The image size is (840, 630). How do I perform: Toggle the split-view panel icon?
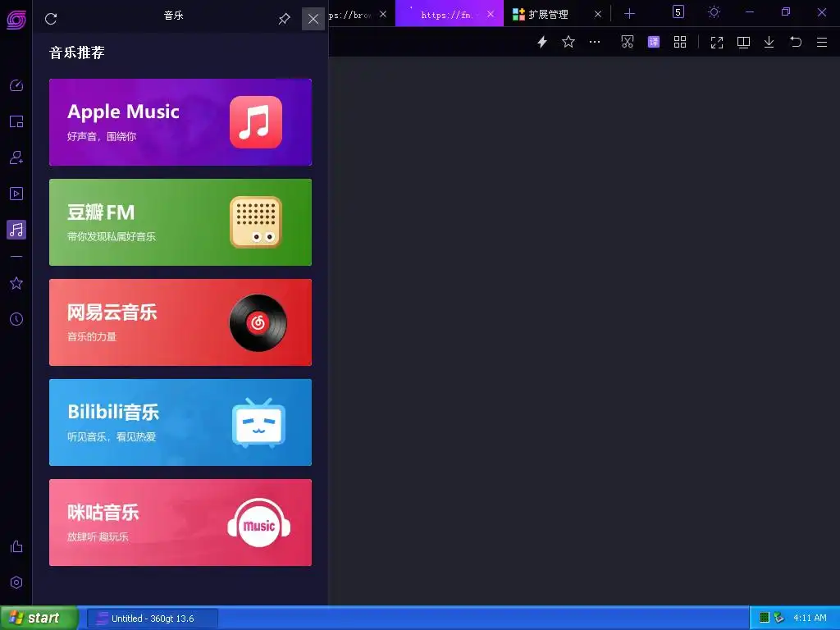743,43
